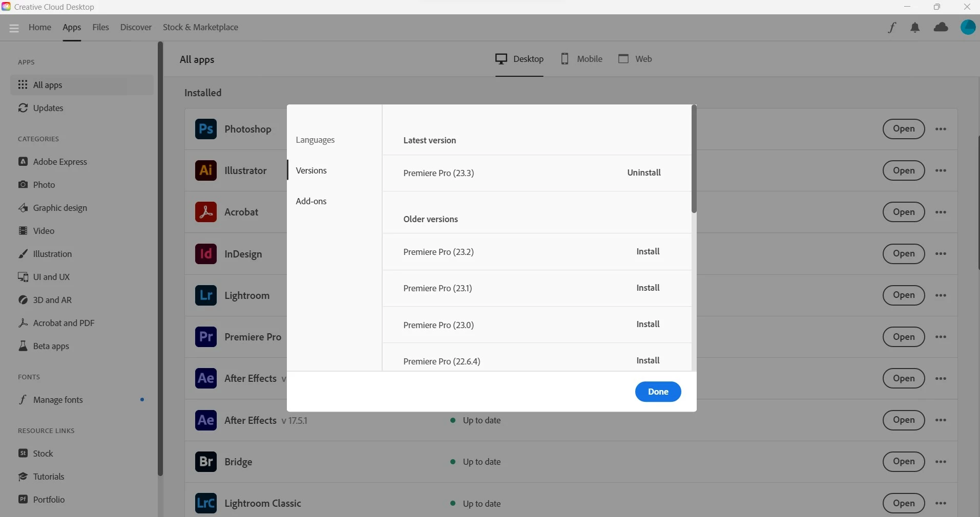Open more options for Acrobat
The width and height of the screenshot is (980, 517).
(941, 212)
